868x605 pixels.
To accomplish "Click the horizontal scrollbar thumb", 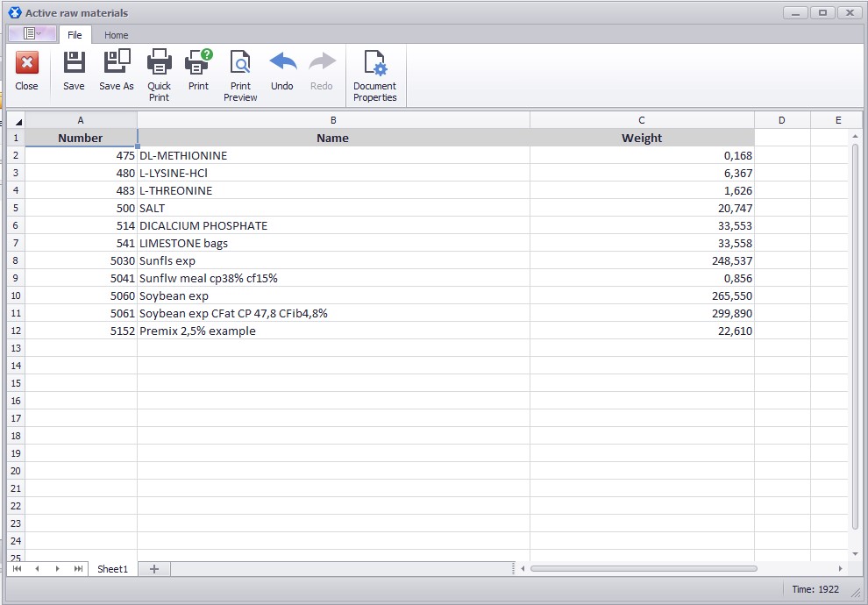I will point(644,568).
